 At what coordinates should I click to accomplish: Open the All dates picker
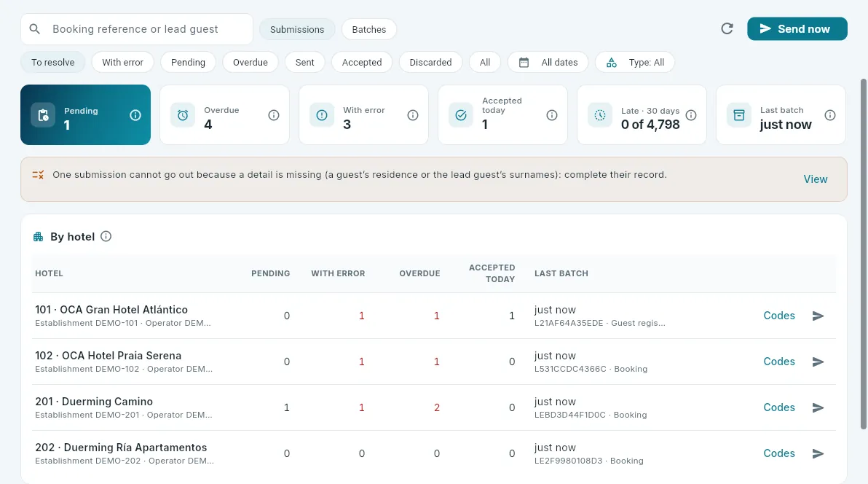(548, 62)
